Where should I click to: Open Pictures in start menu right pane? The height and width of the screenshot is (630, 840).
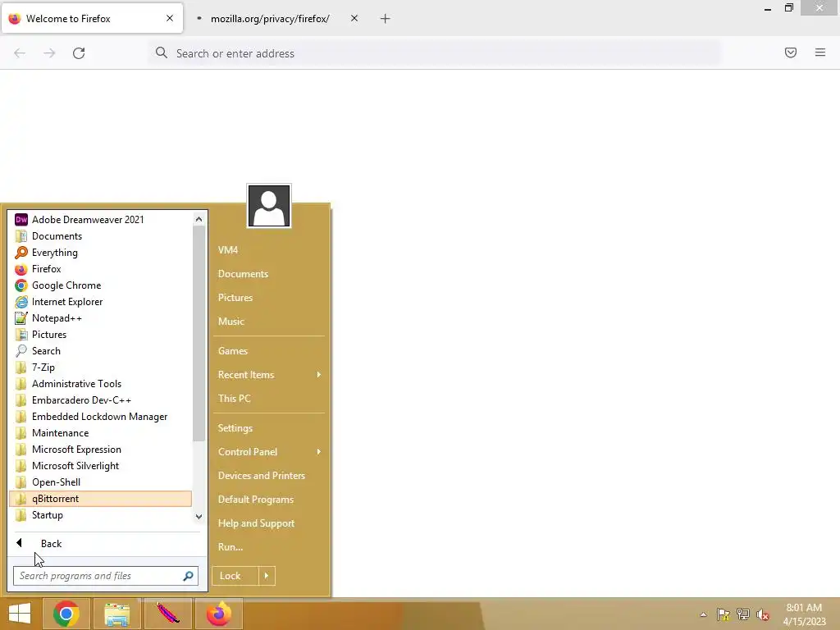(x=269, y=298)
